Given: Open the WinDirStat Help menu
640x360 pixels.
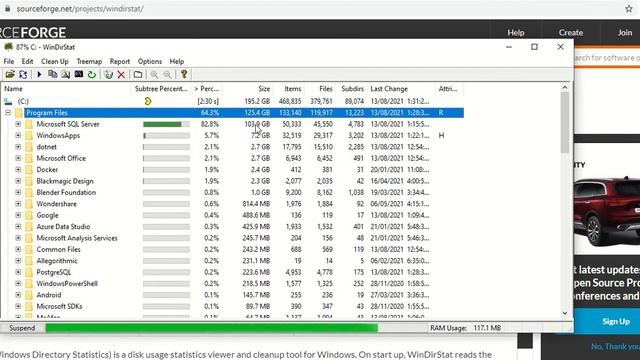Looking at the screenshot, I should coord(177,61).
